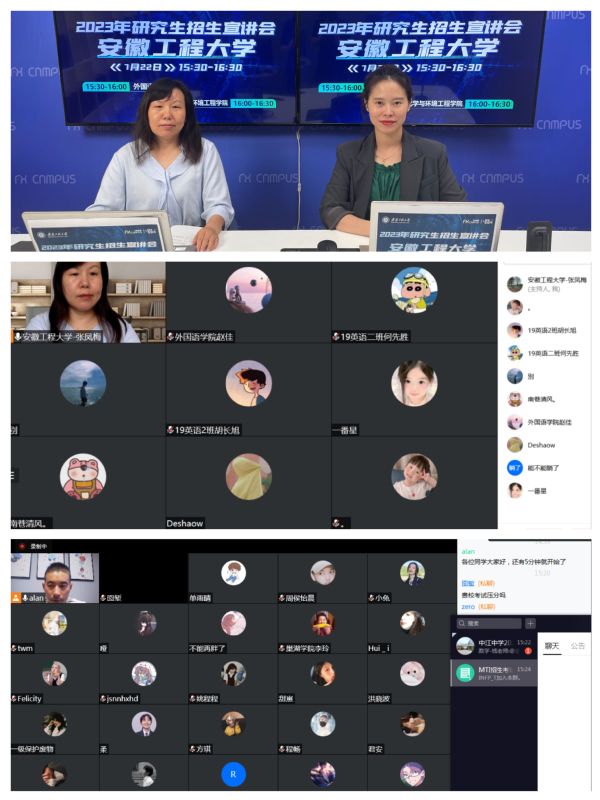Viewport: 600px width, 800px height.
Task: Click muted mic icon of 19英语2班胡长旭 tile
Action: tap(171, 430)
